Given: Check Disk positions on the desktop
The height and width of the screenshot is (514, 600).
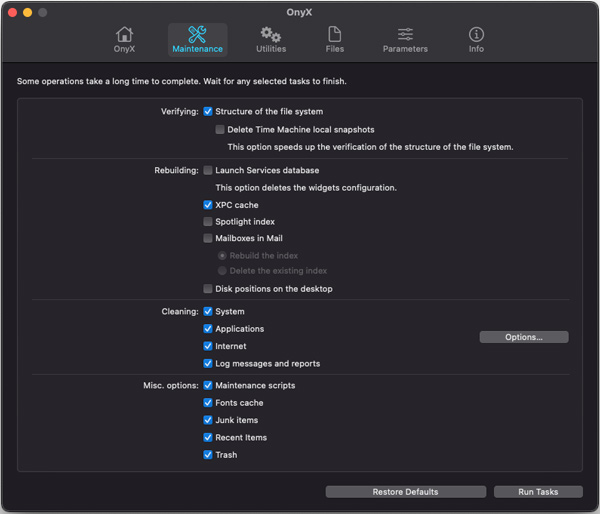Looking at the screenshot, I should [208, 289].
